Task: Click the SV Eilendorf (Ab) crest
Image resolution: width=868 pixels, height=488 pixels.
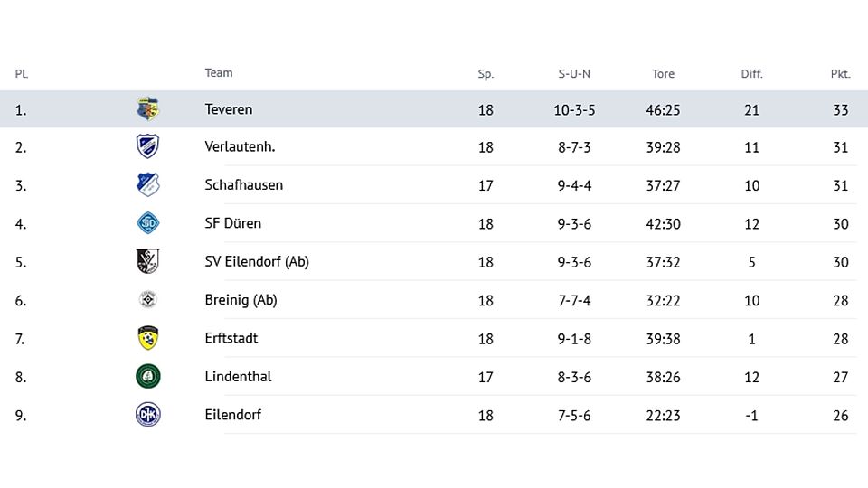Action: point(147,261)
